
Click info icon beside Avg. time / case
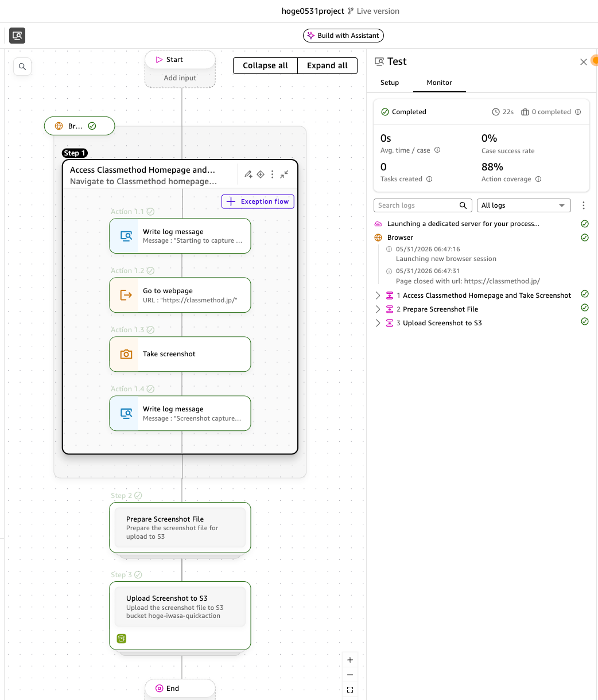[x=437, y=150]
